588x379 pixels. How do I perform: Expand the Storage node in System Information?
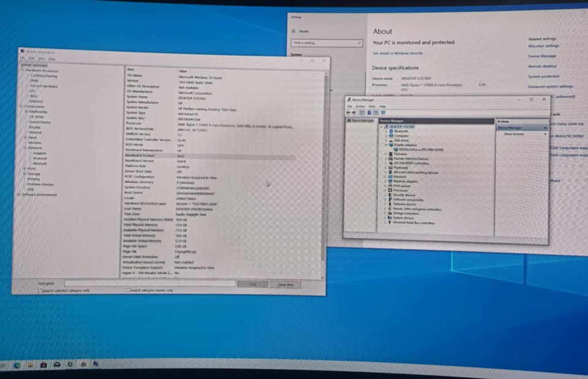(24, 174)
